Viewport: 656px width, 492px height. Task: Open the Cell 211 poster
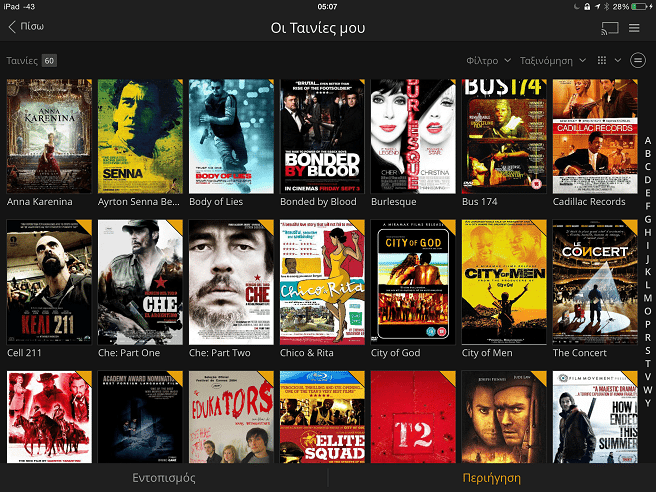tap(49, 282)
